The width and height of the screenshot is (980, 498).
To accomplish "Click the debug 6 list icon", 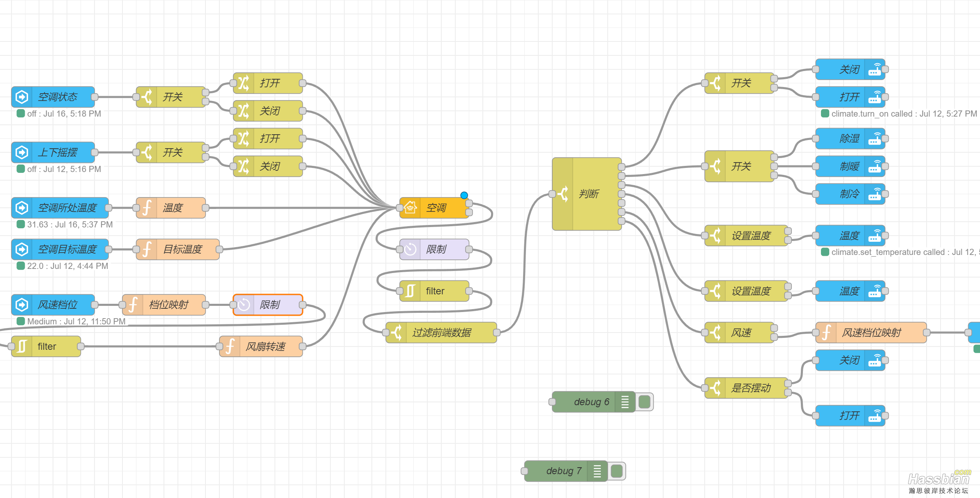I will point(625,402).
